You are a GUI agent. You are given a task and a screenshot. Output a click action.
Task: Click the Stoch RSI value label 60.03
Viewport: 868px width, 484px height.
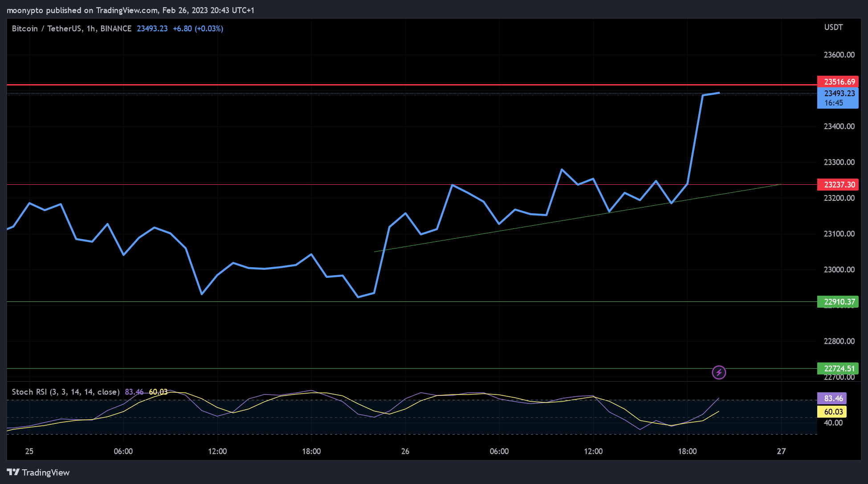[x=832, y=412]
